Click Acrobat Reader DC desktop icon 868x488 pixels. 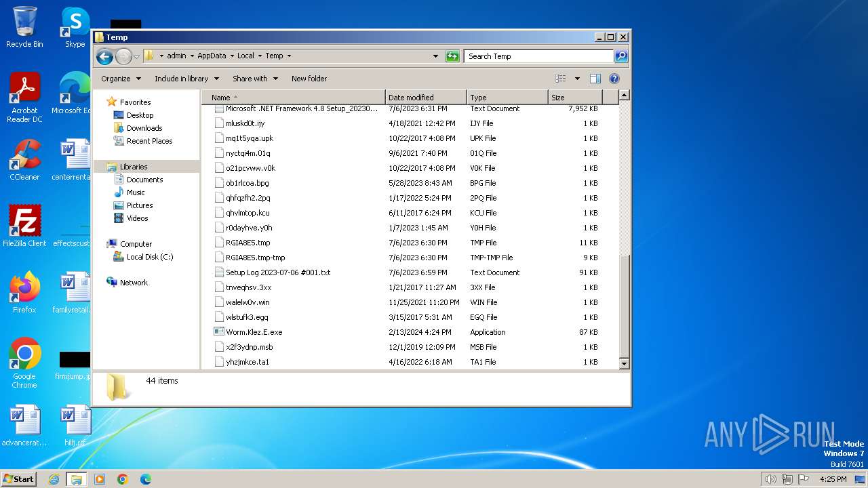[24, 98]
